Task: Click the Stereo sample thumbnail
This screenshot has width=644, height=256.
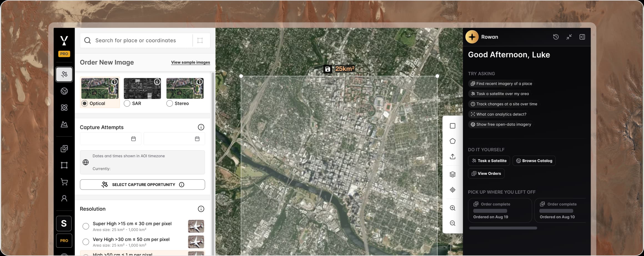Action: [x=185, y=88]
